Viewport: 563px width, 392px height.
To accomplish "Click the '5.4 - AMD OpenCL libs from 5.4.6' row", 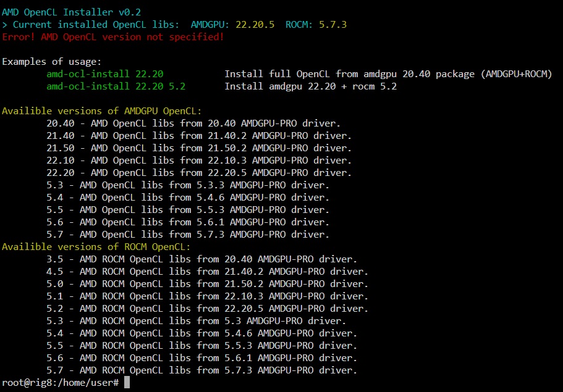I will point(188,198).
